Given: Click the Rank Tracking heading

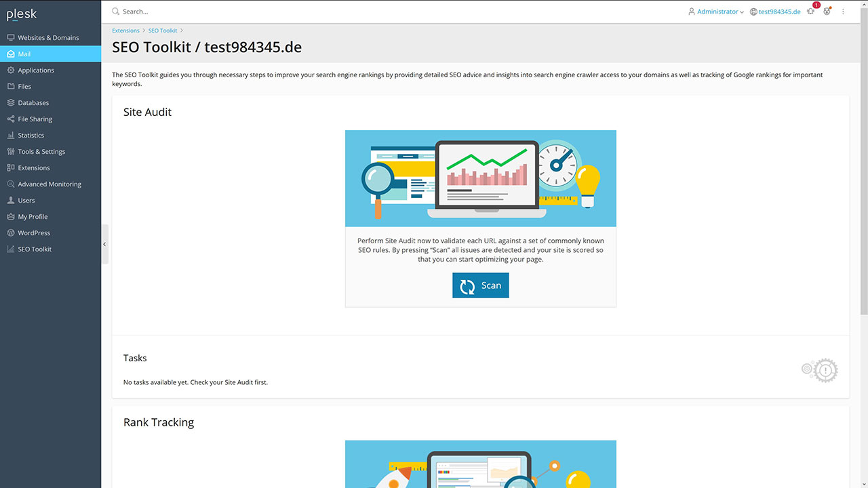Looking at the screenshot, I should click(x=159, y=422).
